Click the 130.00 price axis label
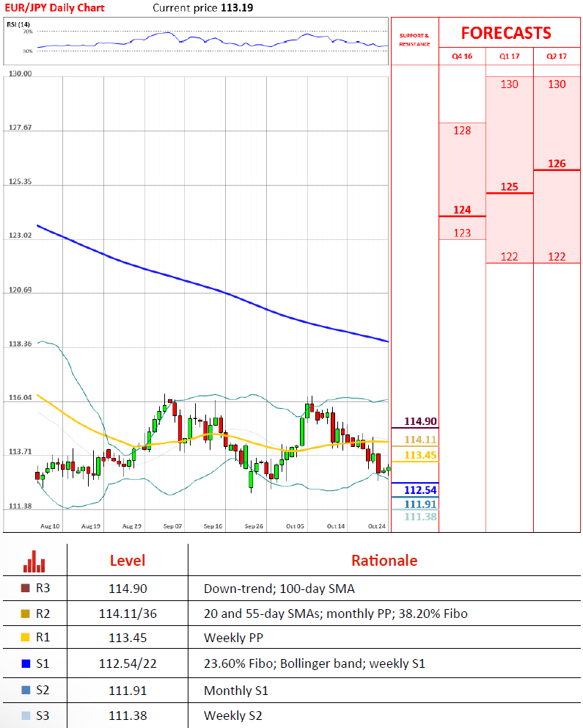This screenshot has height=728, width=583. pos(21,73)
